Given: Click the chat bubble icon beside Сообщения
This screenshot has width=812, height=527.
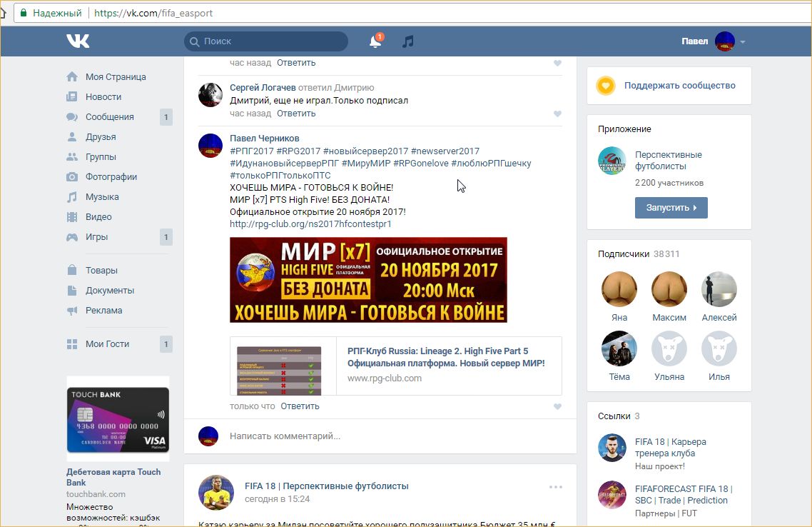Looking at the screenshot, I should (72, 116).
